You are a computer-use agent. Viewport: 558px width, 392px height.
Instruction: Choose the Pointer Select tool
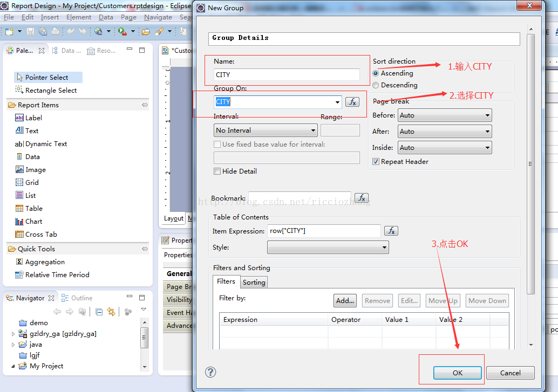[x=49, y=77]
